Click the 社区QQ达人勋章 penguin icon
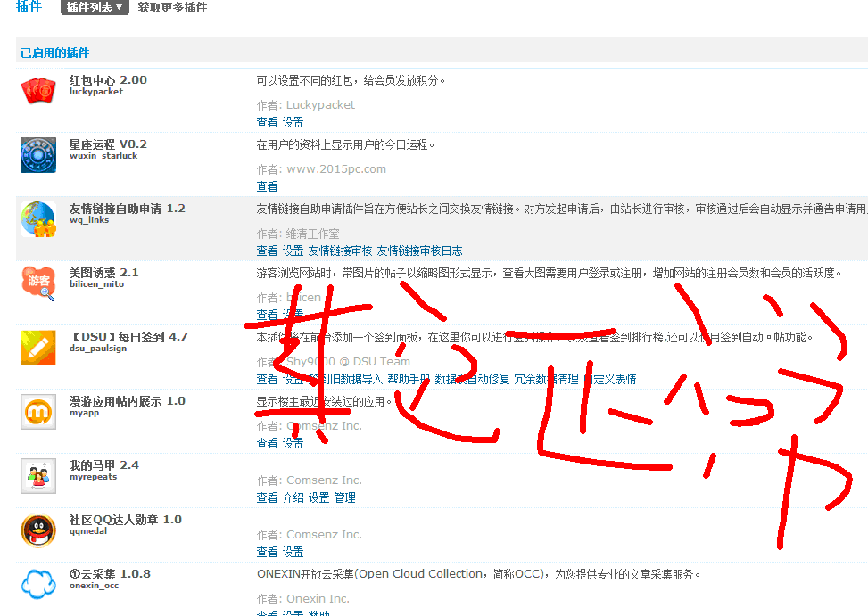868x616 pixels. pyautogui.click(x=38, y=530)
